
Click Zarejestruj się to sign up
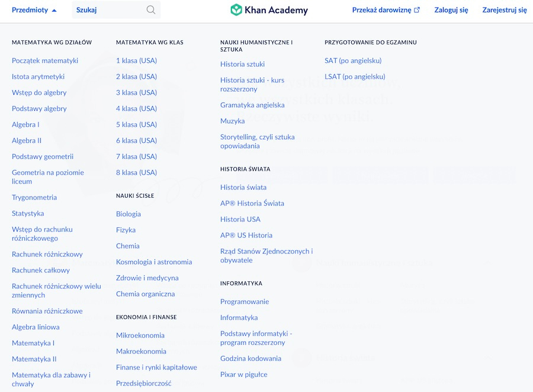(x=505, y=10)
